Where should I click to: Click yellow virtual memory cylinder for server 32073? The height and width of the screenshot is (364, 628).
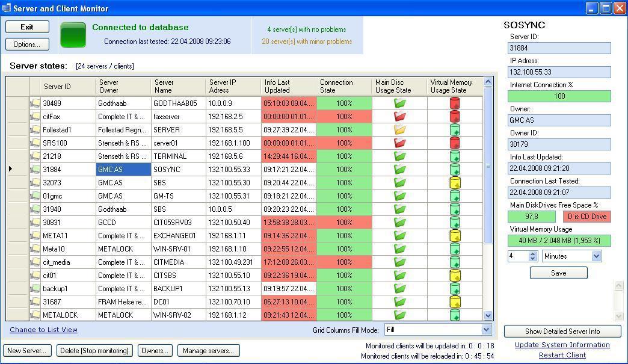click(455, 183)
